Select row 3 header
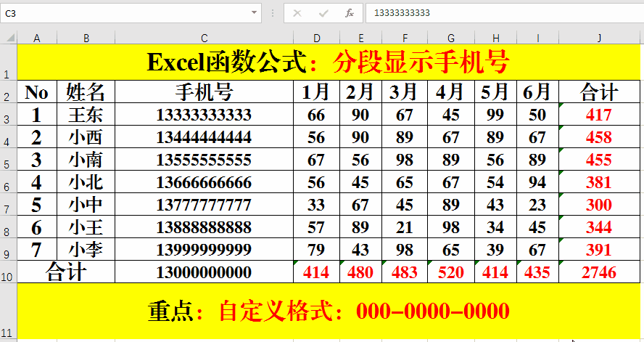The width and height of the screenshot is (644, 342). coord(8,114)
